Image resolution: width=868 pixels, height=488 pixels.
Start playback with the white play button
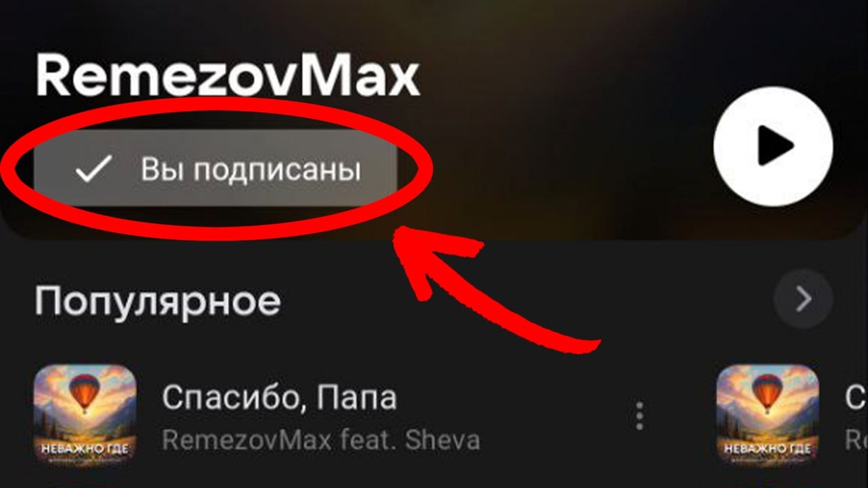pyautogui.click(x=773, y=147)
